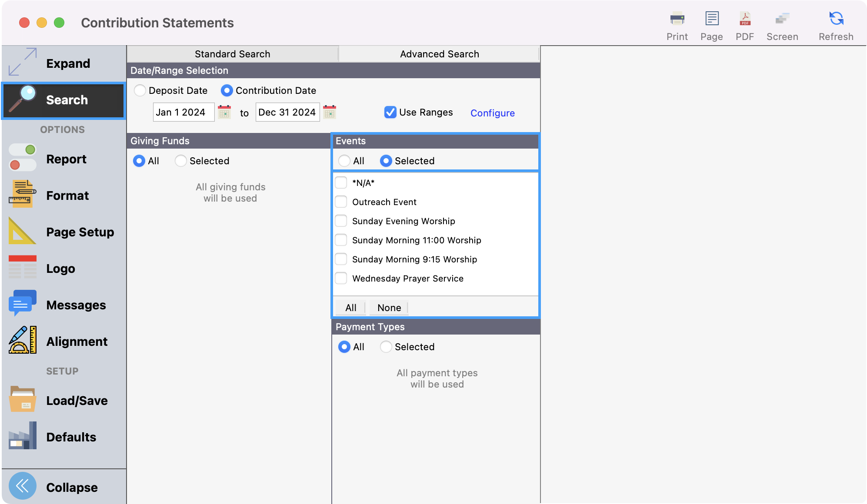The height and width of the screenshot is (504, 867).
Task: Click the Expand arrows in sidebar
Action: 23,63
